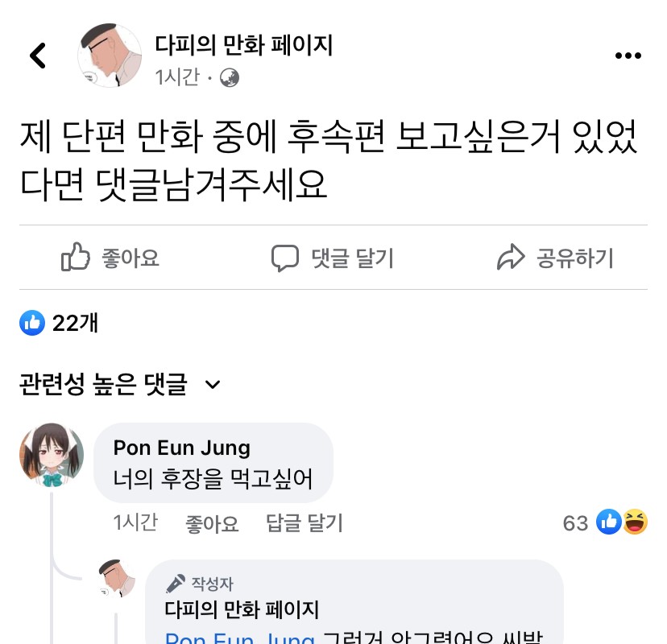Expand the 관련성 높은 댓글 sort dropdown
This screenshot has height=644, width=667.
[213, 385]
